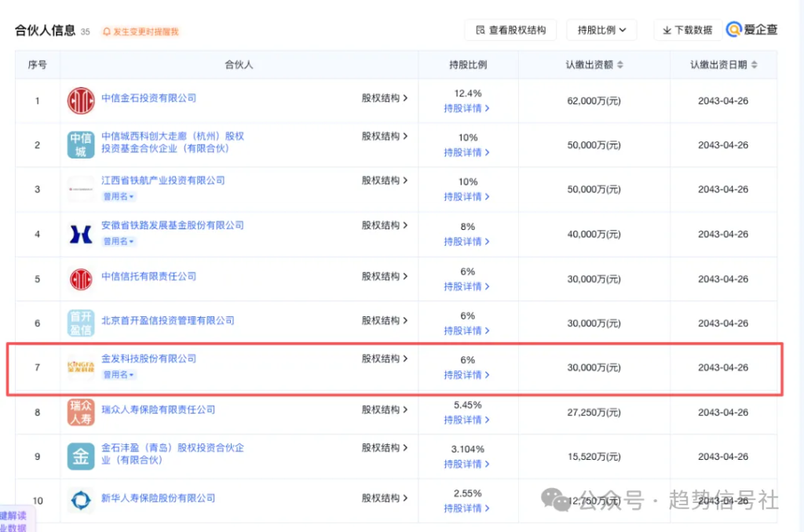
Task: Click 发生变更时提醒我 reminder link
Action: 145,31
